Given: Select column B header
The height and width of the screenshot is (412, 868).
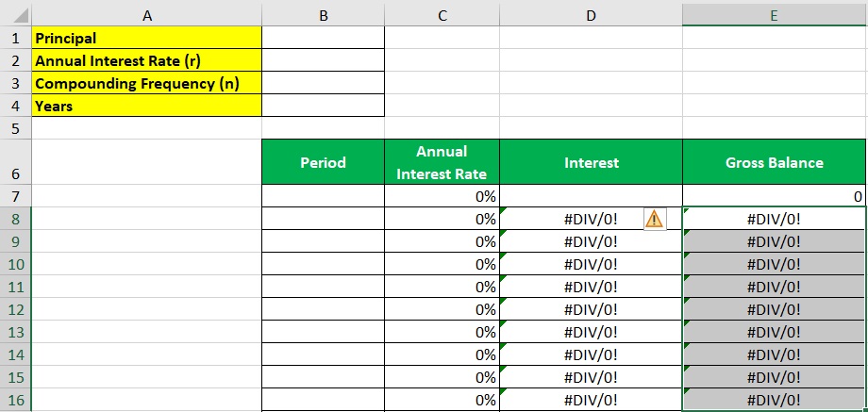Looking at the screenshot, I should point(324,15).
